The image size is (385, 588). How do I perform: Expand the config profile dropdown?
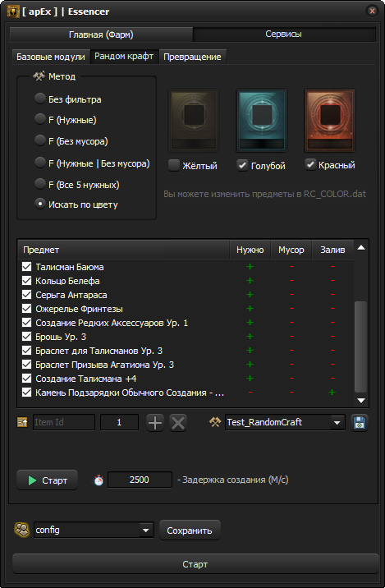pos(145,531)
